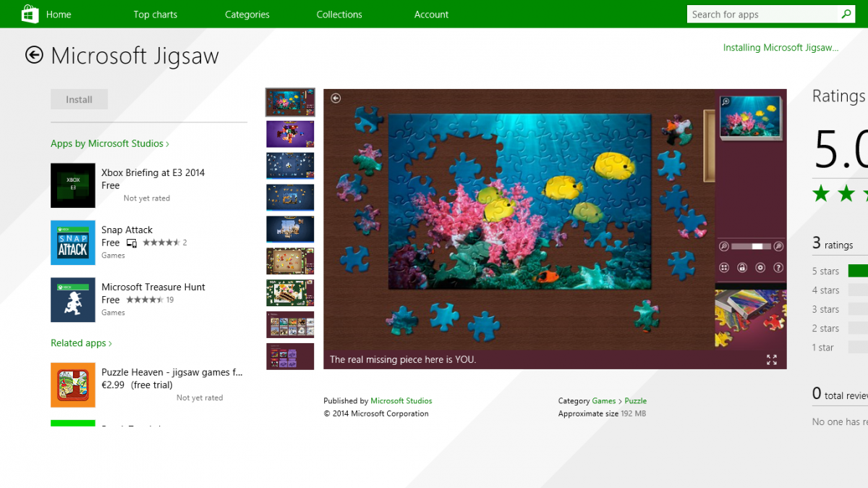Viewport: 868px width, 488px height.
Task: Click the padlock icon in the game screenshot
Action: 742,267
